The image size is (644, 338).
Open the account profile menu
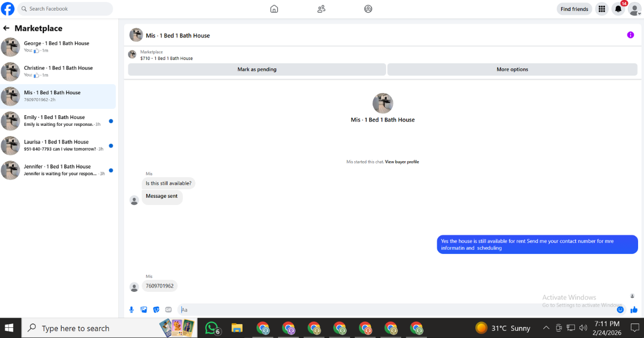click(634, 9)
